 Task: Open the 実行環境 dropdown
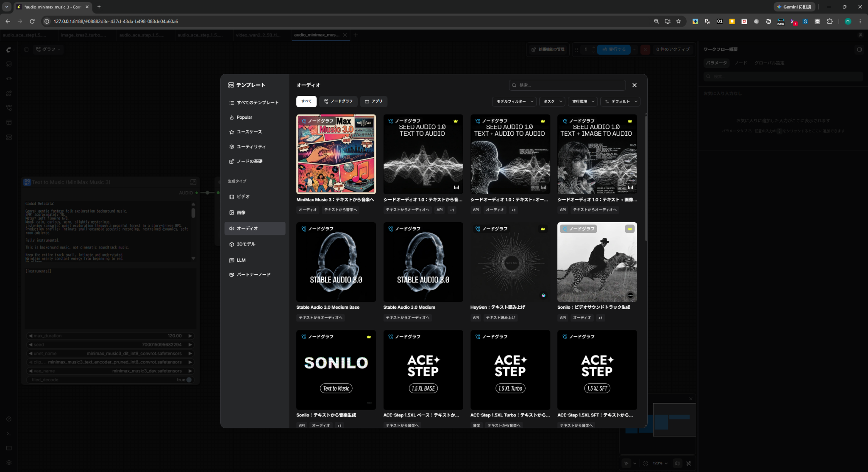click(583, 101)
